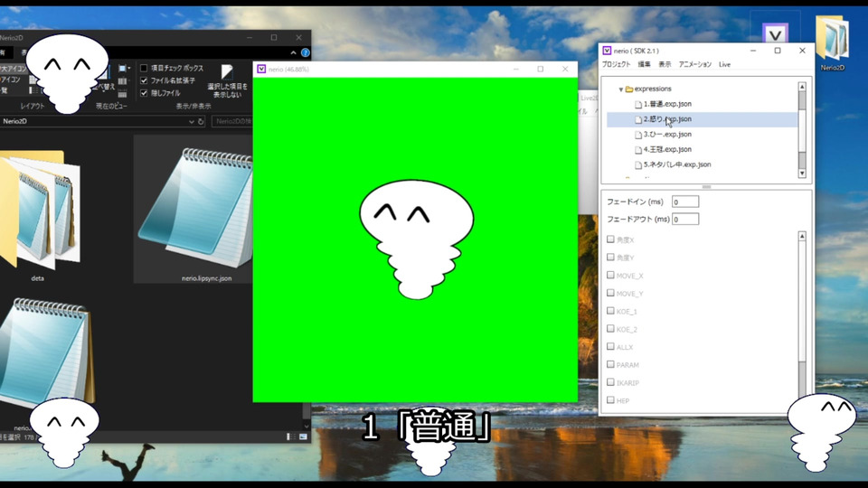Screen dimensions: 868x488
Task: Select 5.ネタバレ中.exp.json expression file
Action: [x=677, y=164]
